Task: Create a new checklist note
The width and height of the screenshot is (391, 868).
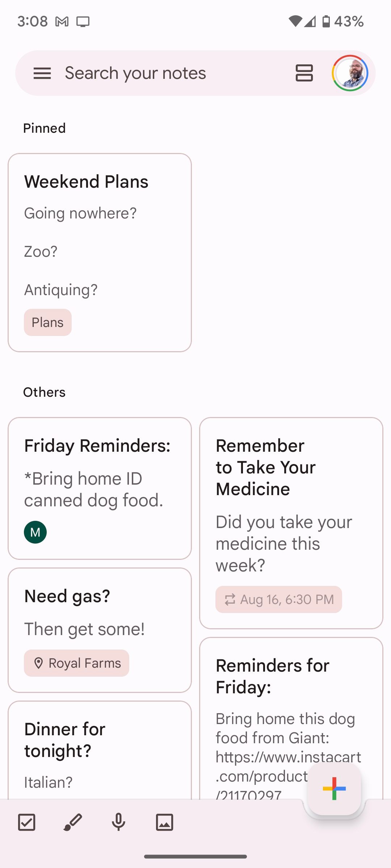Action: (26, 822)
